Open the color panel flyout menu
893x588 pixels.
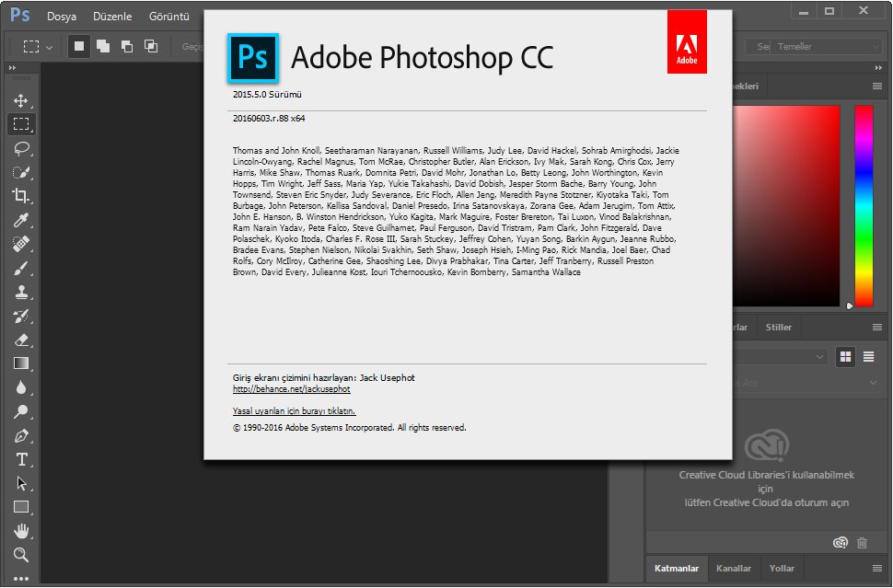tap(877, 86)
